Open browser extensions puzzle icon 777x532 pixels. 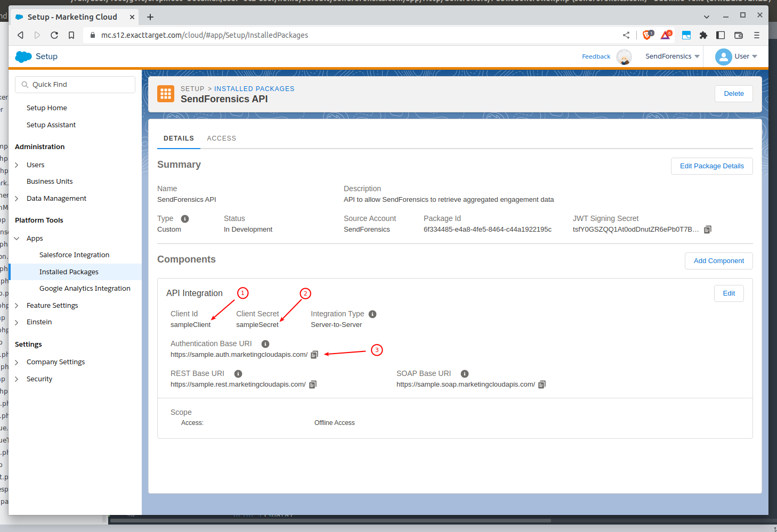[703, 35]
